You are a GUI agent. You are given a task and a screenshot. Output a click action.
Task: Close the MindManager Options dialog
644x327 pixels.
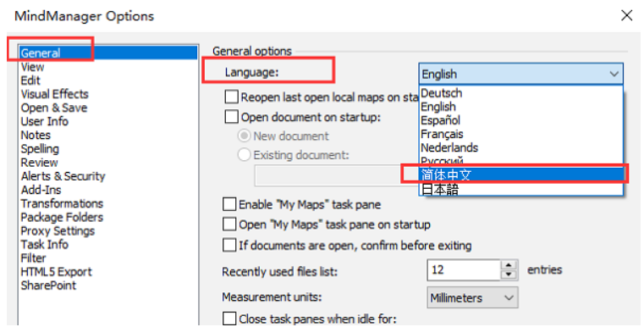tap(627, 15)
